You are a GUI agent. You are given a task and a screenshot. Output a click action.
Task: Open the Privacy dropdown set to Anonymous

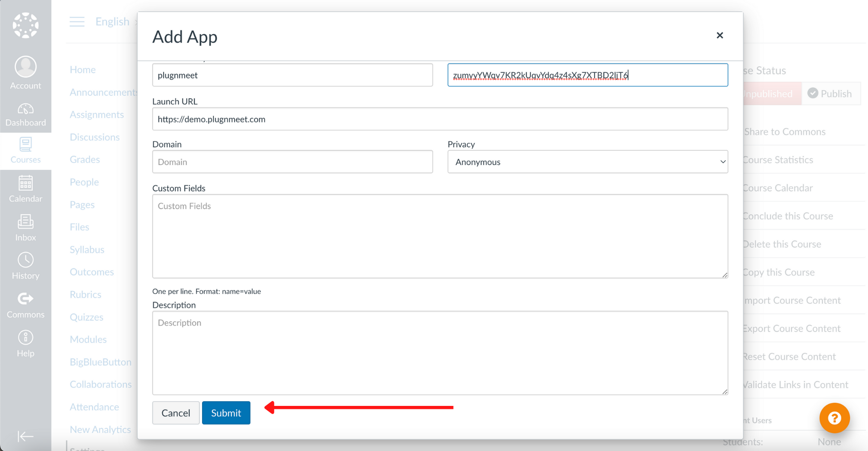[x=587, y=162]
